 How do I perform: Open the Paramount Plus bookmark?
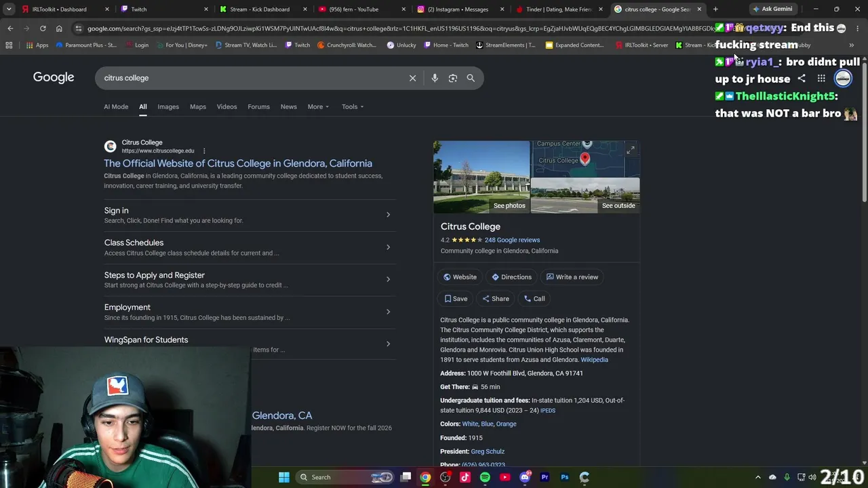click(86, 45)
